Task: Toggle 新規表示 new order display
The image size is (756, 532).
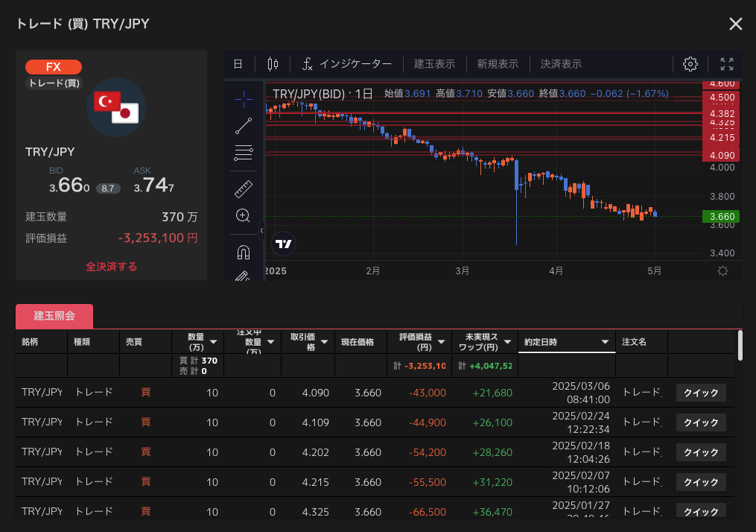Action: tap(498, 64)
